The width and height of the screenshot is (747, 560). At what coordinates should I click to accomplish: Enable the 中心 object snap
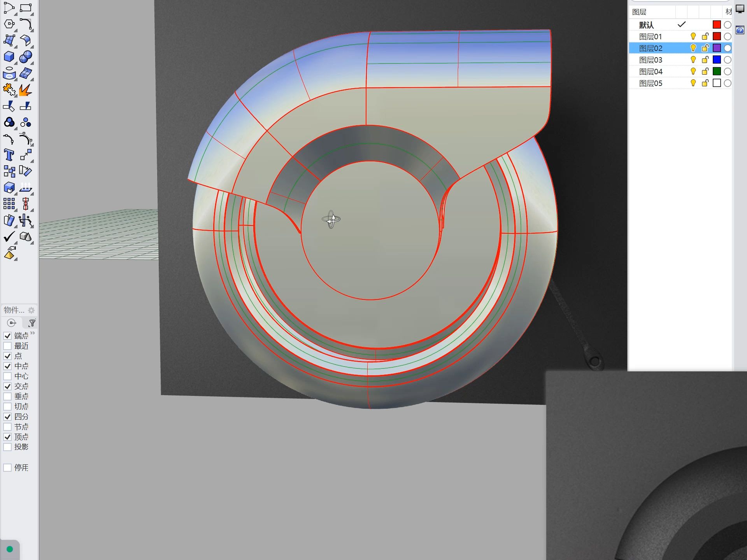click(7, 376)
